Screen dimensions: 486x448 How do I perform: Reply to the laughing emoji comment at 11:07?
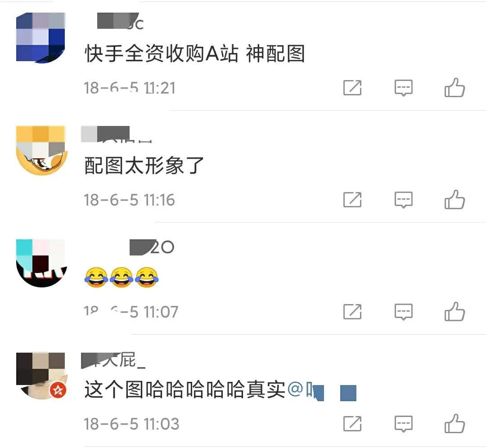(x=403, y=311)
